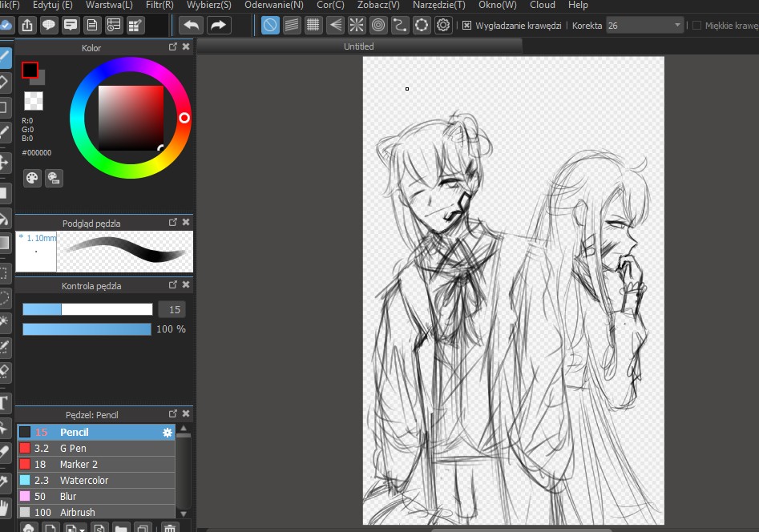Click the Redo arrow in the toolbar

click(x=218, y=25)
